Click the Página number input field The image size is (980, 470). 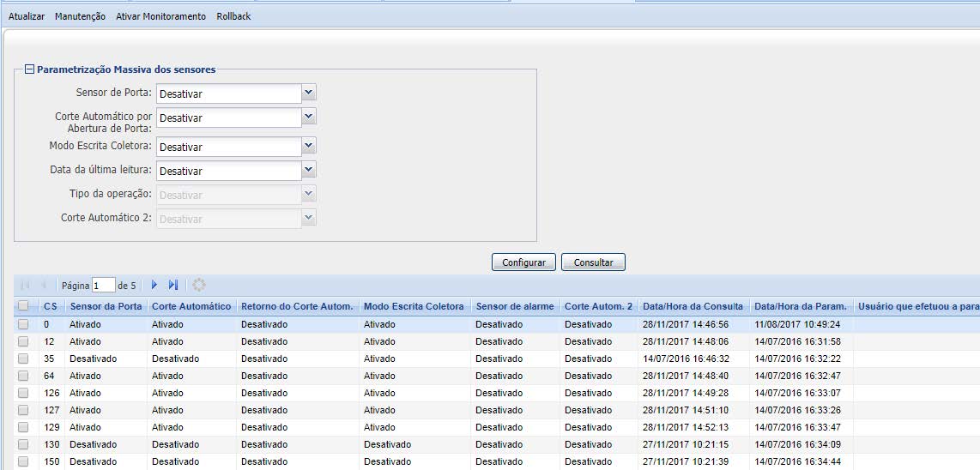(103, 286)
